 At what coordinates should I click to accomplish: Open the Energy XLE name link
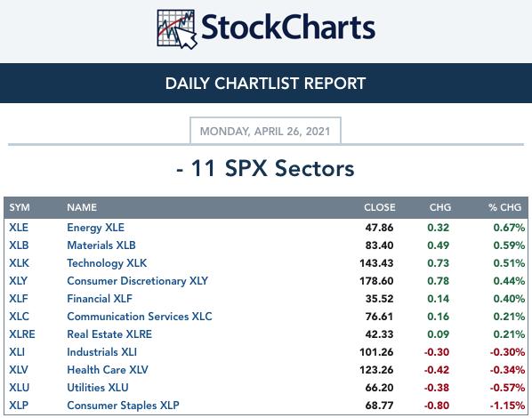pos(96,228)
